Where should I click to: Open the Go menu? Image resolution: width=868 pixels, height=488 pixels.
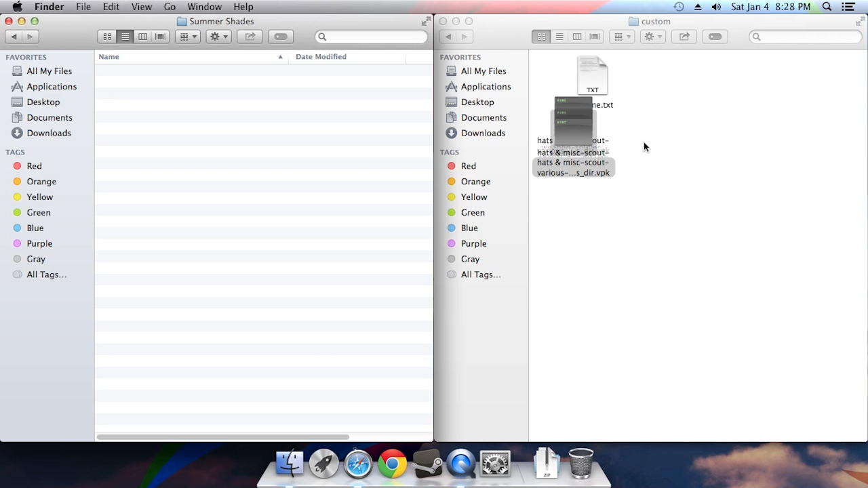click(x=170, y=7)
